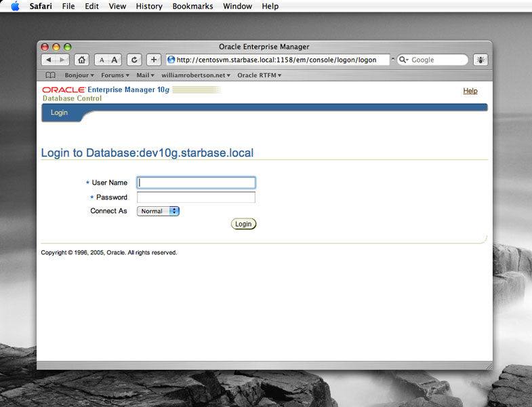This screenshot has height=407, width=532.
Task: Open the Connect As dropdown
Action: pos(158,211)
